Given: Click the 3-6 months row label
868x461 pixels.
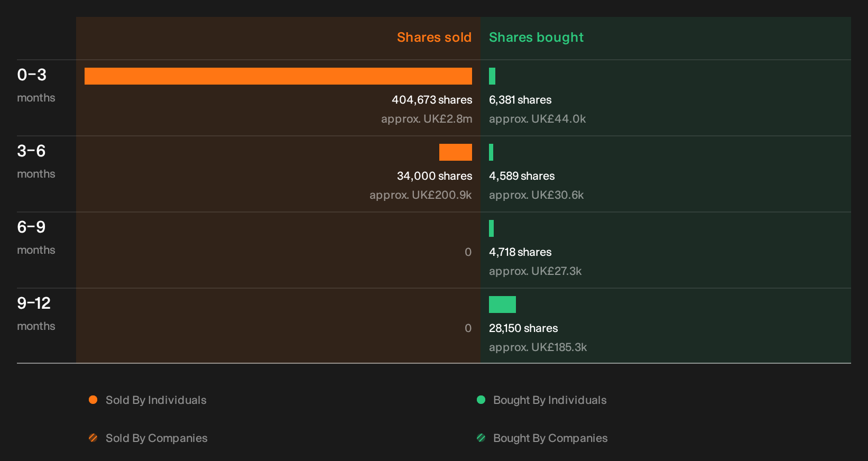Looking at the screenshot, I should coord(36,161).
